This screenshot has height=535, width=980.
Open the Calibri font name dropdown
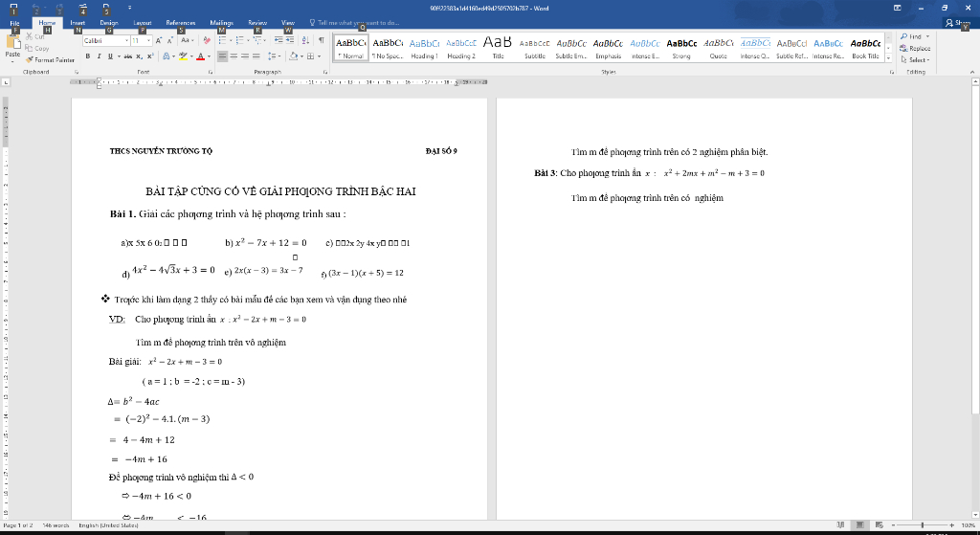tap(125, 40)
